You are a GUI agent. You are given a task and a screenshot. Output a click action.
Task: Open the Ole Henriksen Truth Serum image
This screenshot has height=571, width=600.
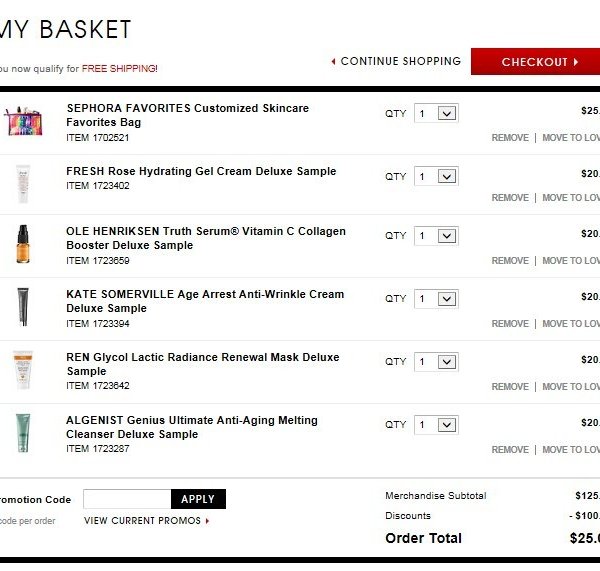pos(23,244)
